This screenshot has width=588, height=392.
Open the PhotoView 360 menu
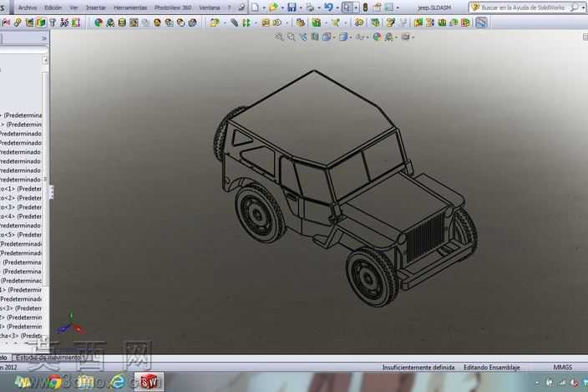[173, 8]
